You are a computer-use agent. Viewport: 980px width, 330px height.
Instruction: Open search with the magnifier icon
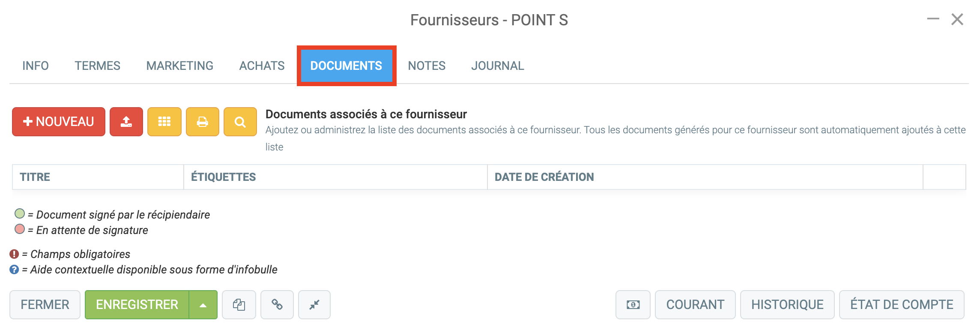[x=240, y=122]
